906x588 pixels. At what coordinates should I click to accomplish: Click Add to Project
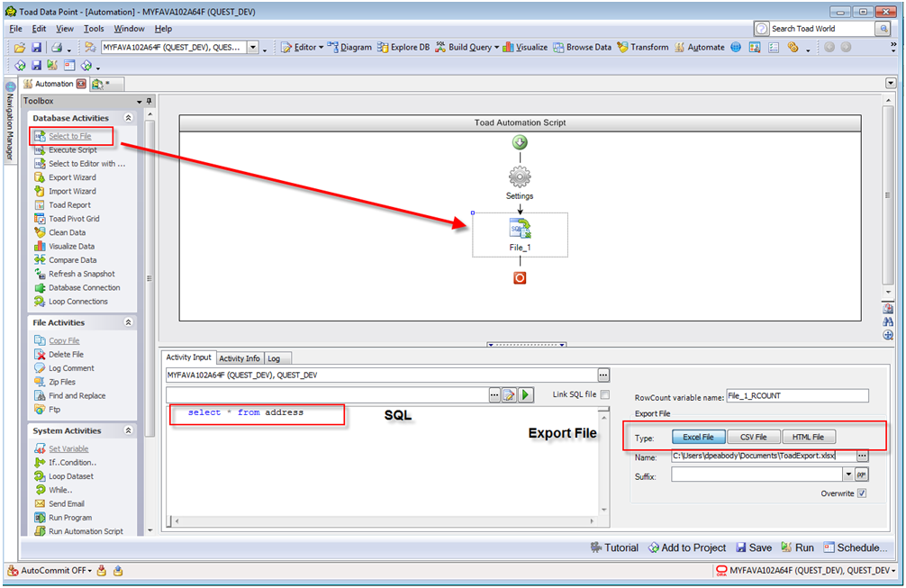(687, 547)
